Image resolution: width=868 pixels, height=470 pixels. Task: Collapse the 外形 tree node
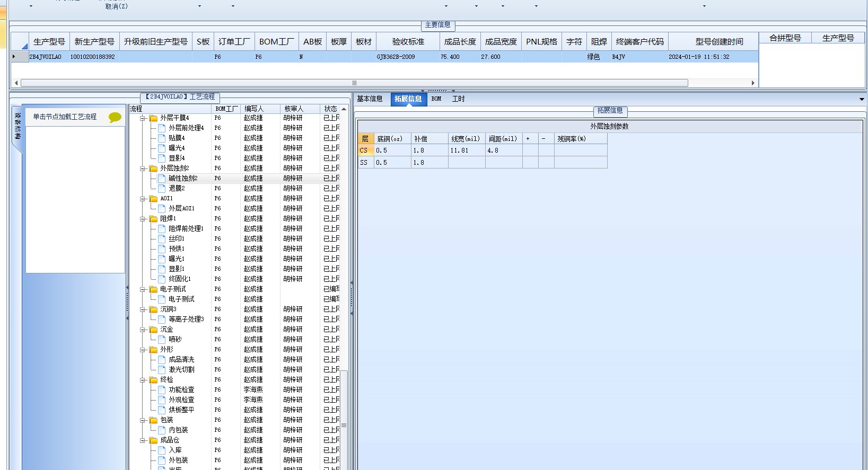click(x=143, y=350)
